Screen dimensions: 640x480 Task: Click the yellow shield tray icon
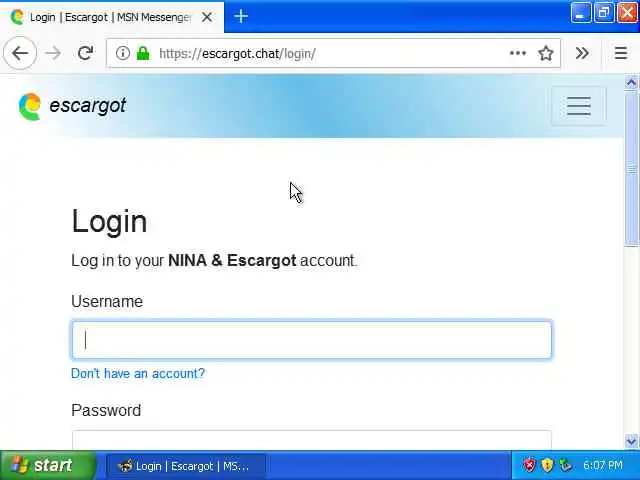[x=547, y=465]
